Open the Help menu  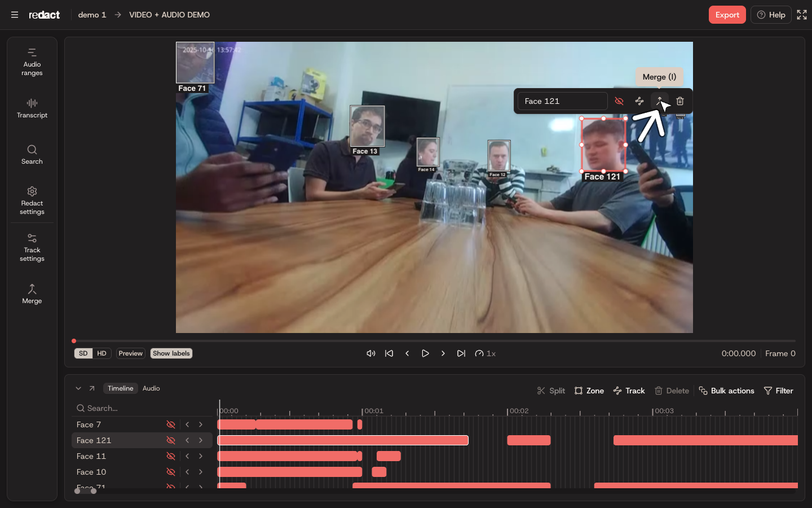[771, 15]
